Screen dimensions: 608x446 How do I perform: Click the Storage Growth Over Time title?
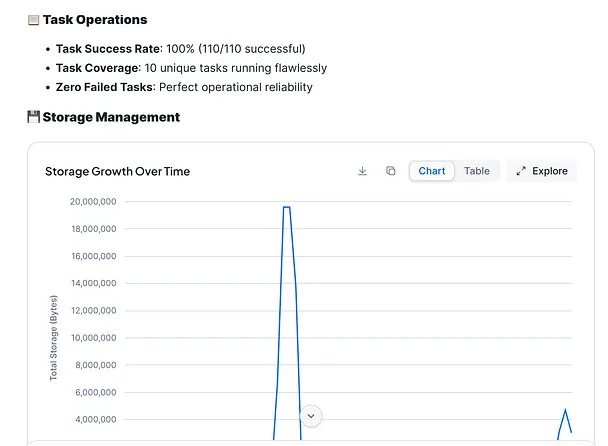pyautogui.click(x=117, y=171)
